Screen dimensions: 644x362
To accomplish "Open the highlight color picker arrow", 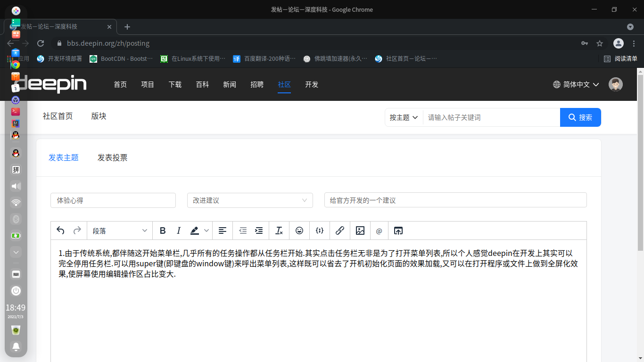I will (206, 230).
